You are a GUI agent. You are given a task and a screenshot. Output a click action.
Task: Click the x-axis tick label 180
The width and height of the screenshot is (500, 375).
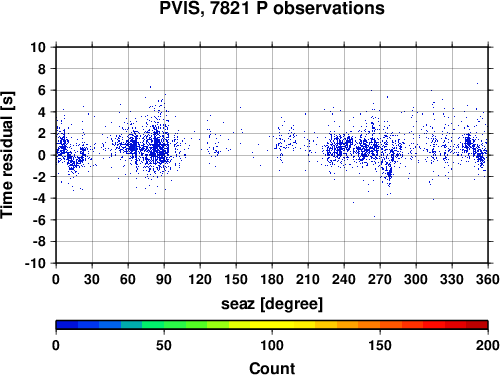coord(272,279)
